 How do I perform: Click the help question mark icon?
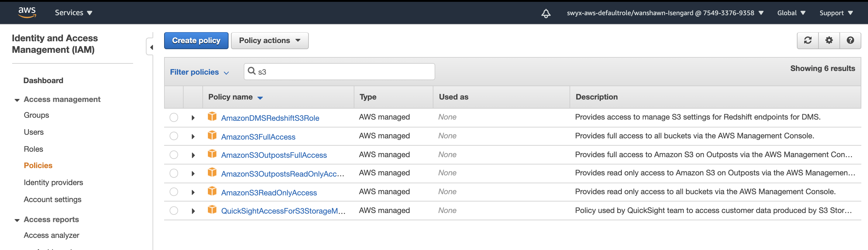click(x=850, y=40)
